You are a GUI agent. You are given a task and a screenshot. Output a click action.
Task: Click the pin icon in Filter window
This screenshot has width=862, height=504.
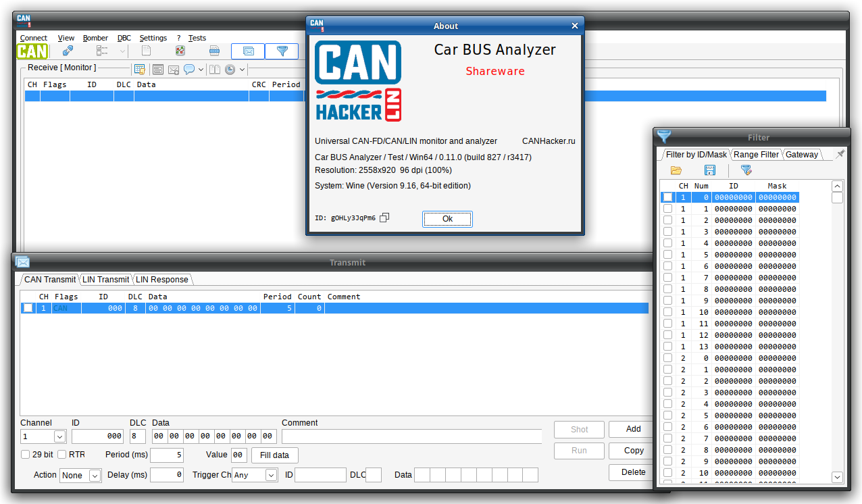(x=840, y=154)
